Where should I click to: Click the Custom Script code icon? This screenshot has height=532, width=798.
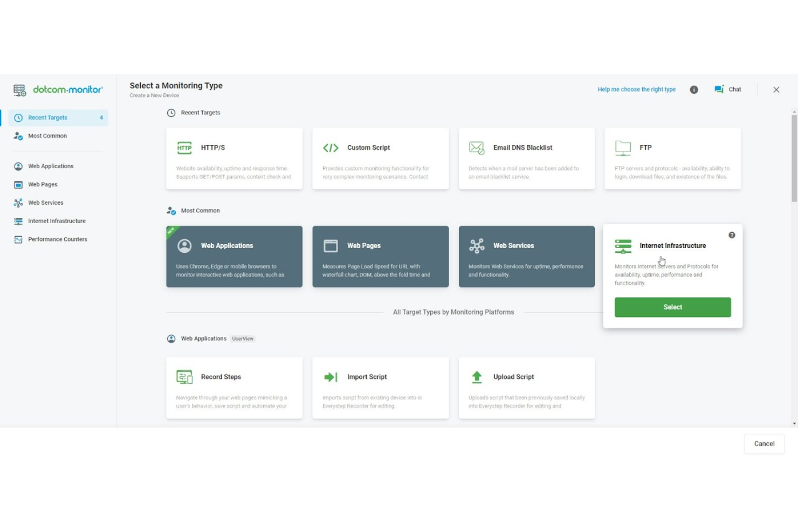coord(331,148)
